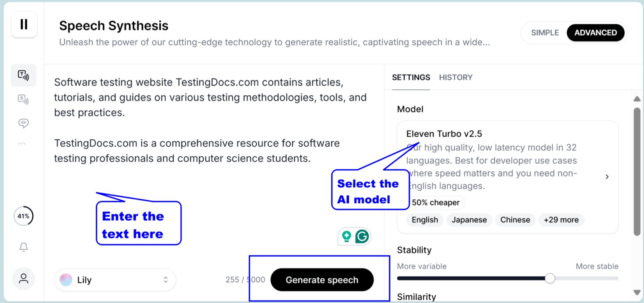Open the Lily voice selector
Image resolution: width=644 pixels, height=303 pixels.
tap(114, 280)
